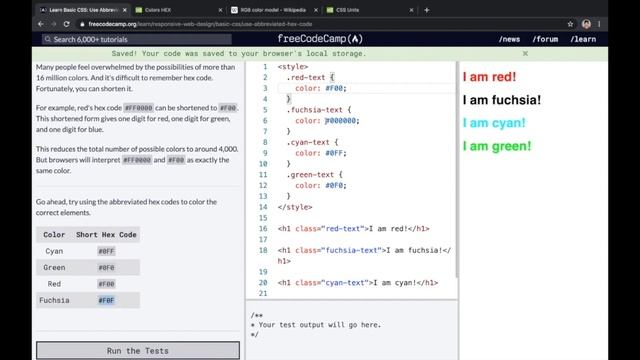Click the 'I am red!' preview heading
This screenshot has width=640, height=360.
coord(489,77)
